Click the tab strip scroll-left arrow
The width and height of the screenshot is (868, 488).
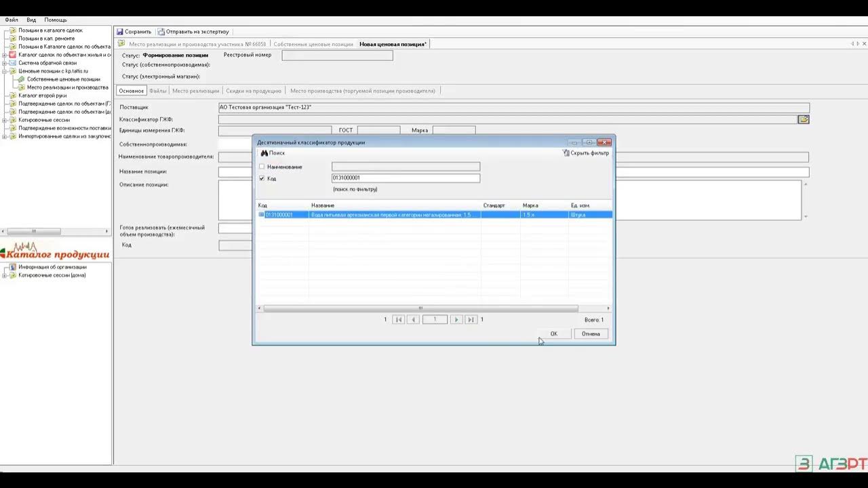pyautogui.click(x=853, y=44)
